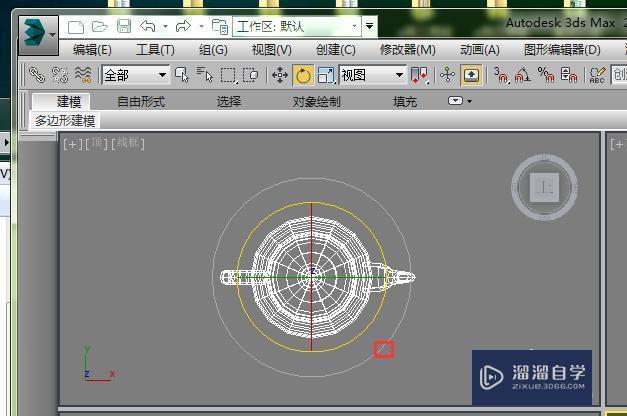Open the Select by Name tool
The image size is (627, 416).
[205, 75]
